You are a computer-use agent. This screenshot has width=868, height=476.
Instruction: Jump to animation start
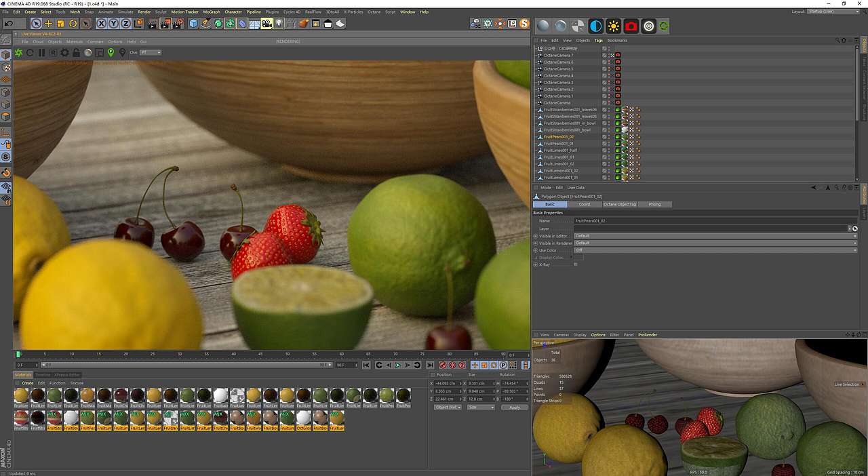pyautogui.click(x=366, y=365)
